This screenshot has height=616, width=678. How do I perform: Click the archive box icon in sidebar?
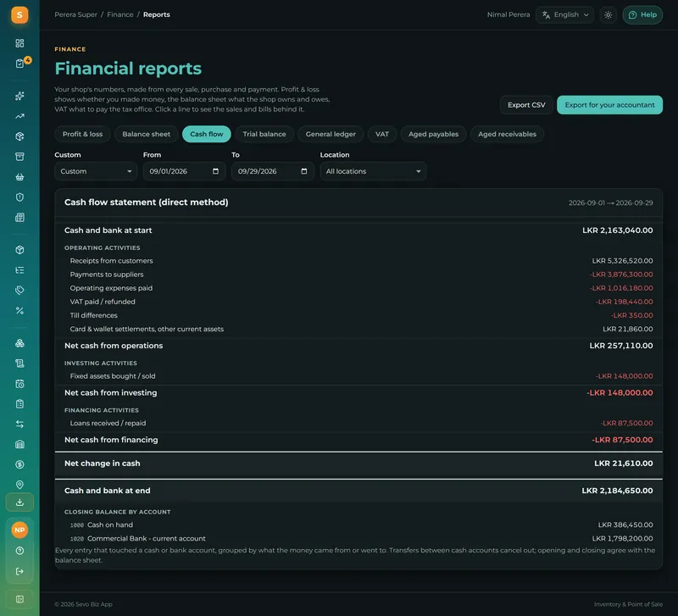[x=19, y=157]
